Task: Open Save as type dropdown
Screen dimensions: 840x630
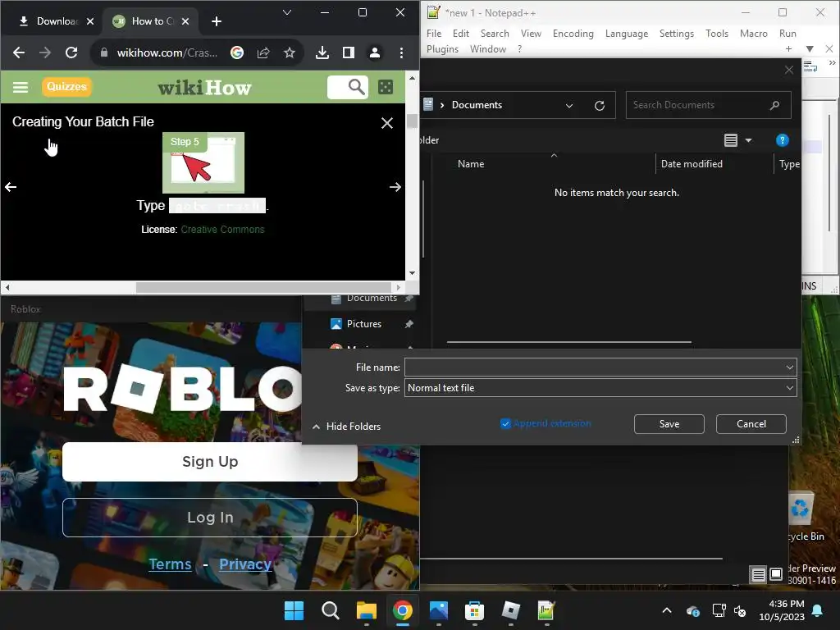Action: click(789, 388)
